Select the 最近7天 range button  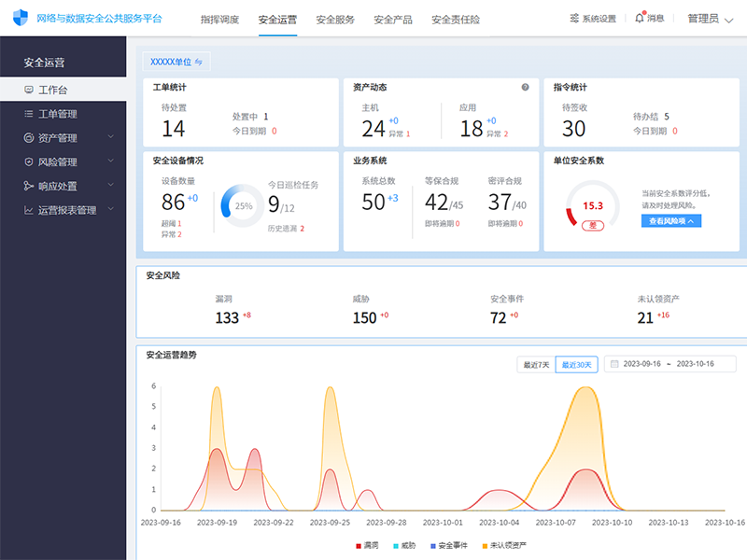click(x=536, y=364)
